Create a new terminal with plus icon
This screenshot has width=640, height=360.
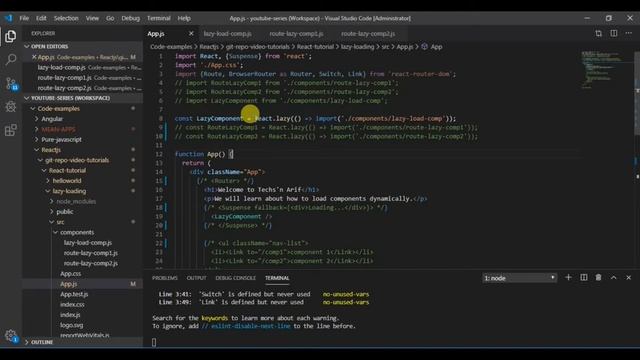click(568, 278)
